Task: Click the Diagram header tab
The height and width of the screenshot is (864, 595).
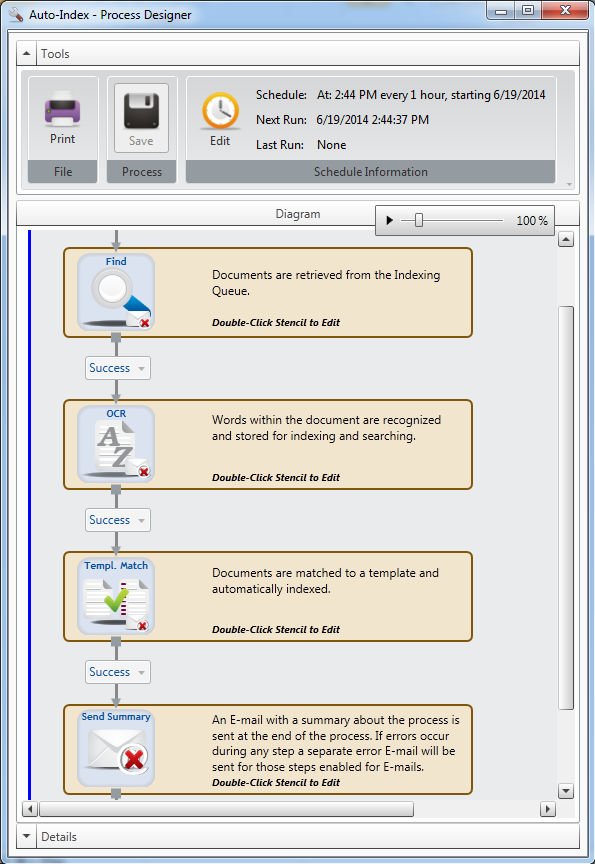Action: pyautogui.click(x=298, y=214)
